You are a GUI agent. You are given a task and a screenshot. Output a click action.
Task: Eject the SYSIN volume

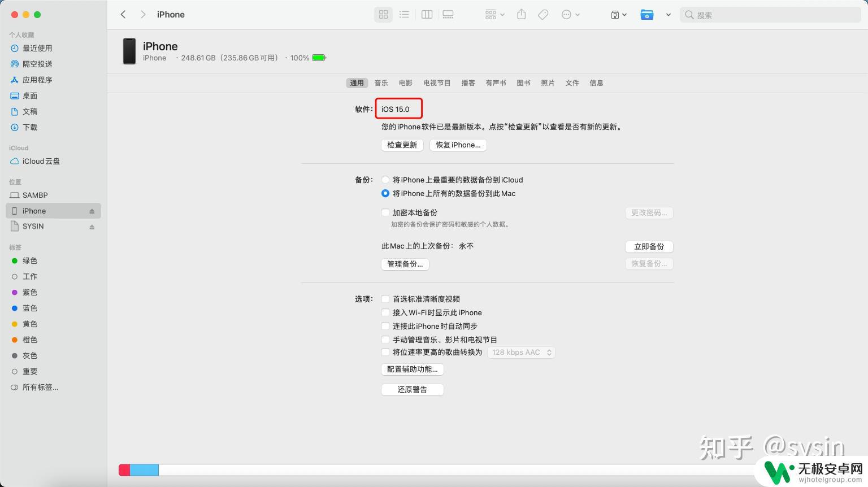[x=92, y=227]
